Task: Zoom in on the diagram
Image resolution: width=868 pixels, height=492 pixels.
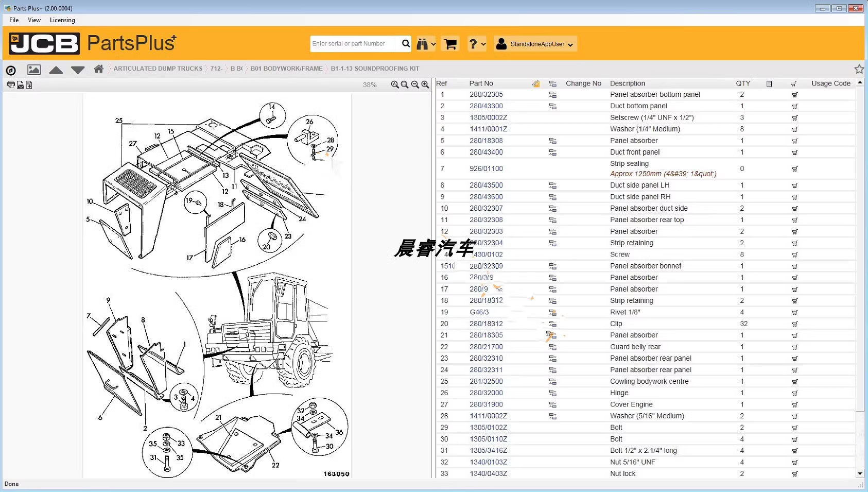Action: point(425,84)
